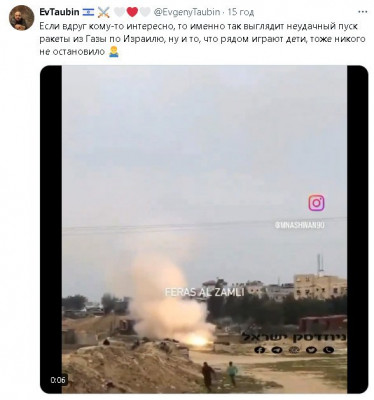Click the EvTaubin profile avatar
This screenshot has width=374, height=400.
tap(22, 18)
